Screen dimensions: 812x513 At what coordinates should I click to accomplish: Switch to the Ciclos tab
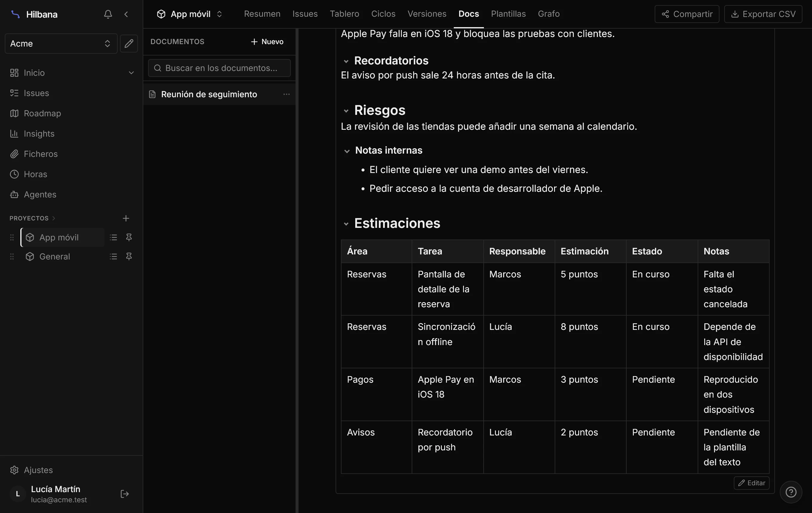(383, 14)
